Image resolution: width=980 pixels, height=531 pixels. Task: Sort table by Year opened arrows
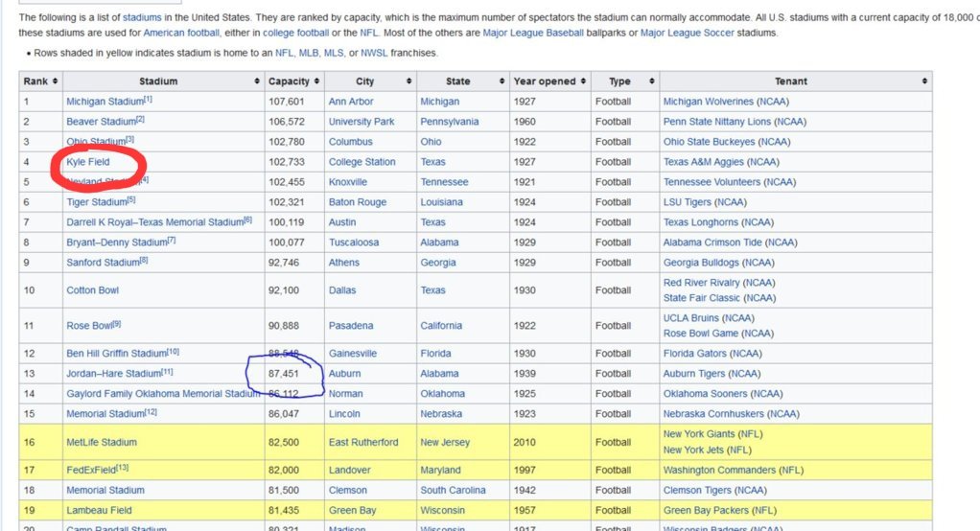(x=583, y=81)
